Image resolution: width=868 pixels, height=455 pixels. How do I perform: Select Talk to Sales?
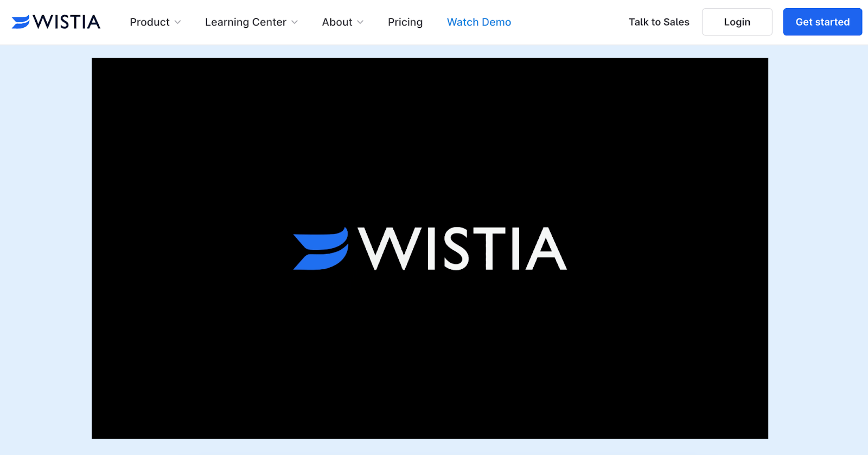[x=659, y=22]
